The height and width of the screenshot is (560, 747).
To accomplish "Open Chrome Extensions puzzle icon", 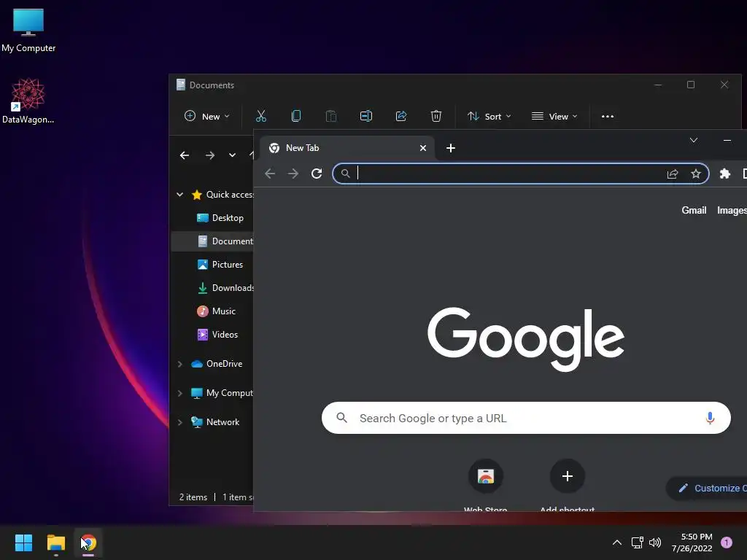I will pyautogui.click(x=724, y=174).
